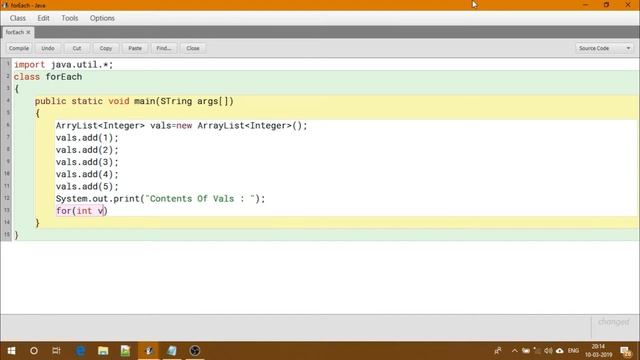Screen dimensions: 640x360
Task: Open Task View in taskbar
Action: [56, 351]
